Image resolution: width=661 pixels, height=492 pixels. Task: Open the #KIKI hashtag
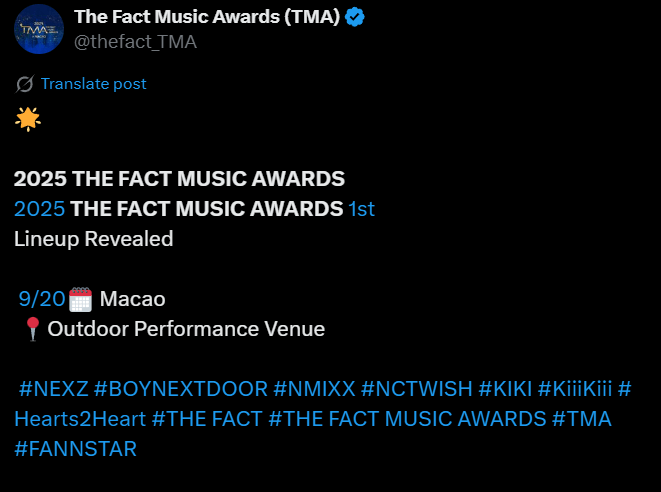click(x=505, y=389)
